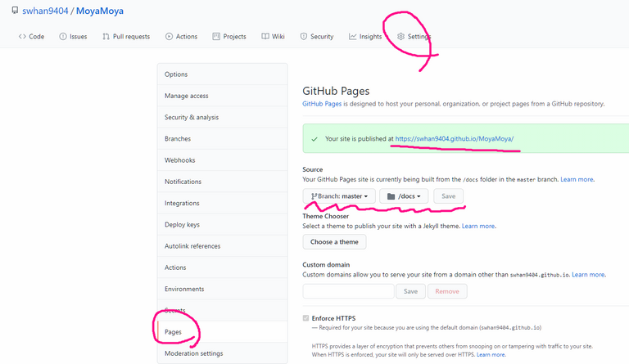Open the top Actions tab
This screenshot has height=364, width=629.
point(181,37)
